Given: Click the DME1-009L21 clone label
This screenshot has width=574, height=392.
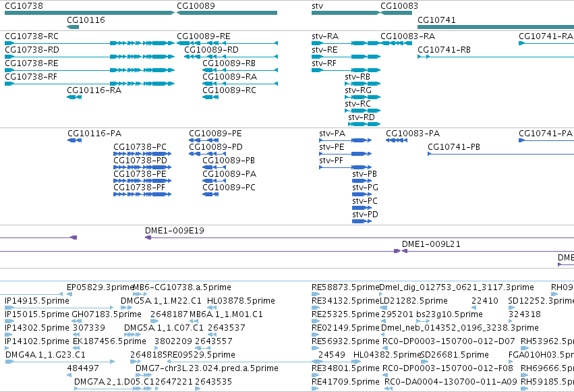Looking at the screenshot, I should click(431, 244).
